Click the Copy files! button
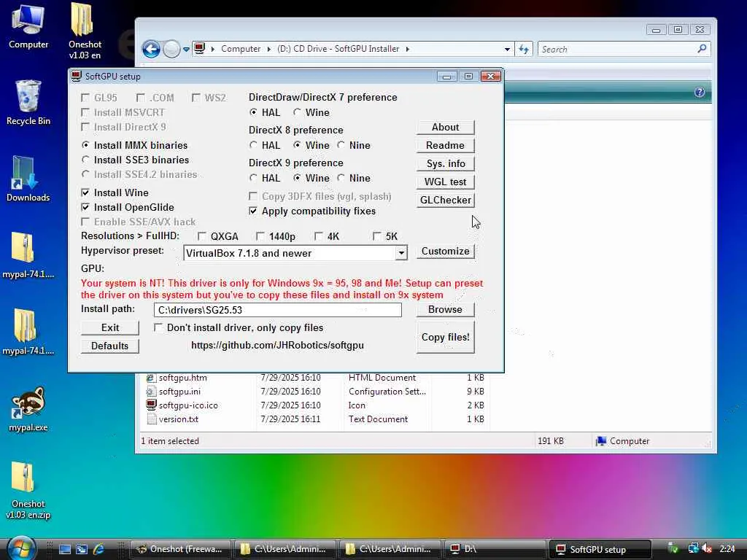Viewport: 747px width, 560px height. [445, 337]
